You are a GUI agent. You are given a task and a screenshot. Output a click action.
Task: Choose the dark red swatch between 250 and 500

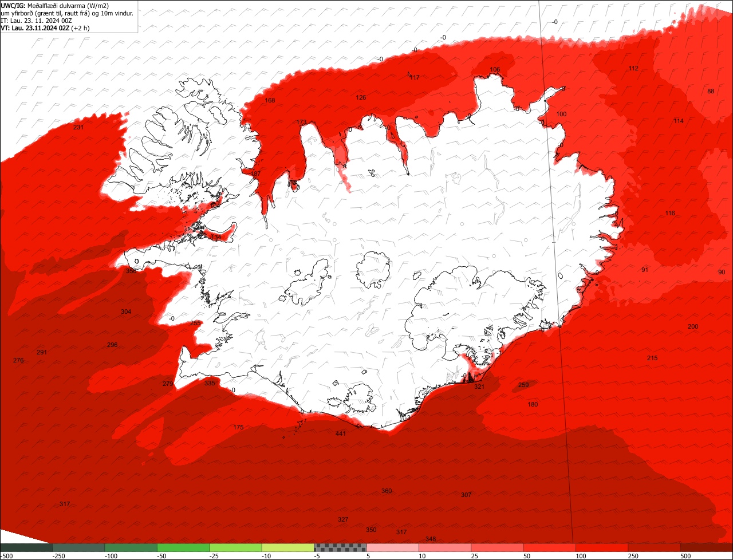click(x=655, y=547)
